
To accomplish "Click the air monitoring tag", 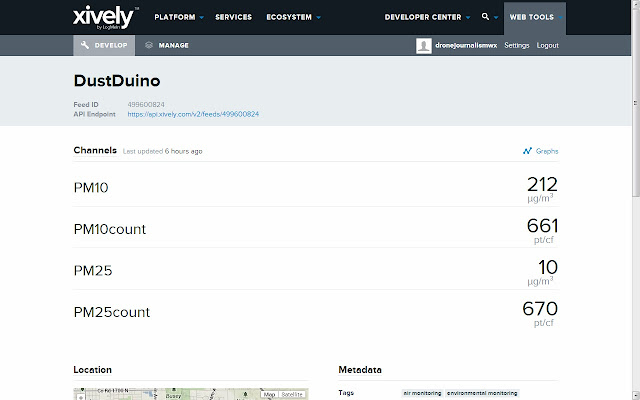I will pos(422,393).
